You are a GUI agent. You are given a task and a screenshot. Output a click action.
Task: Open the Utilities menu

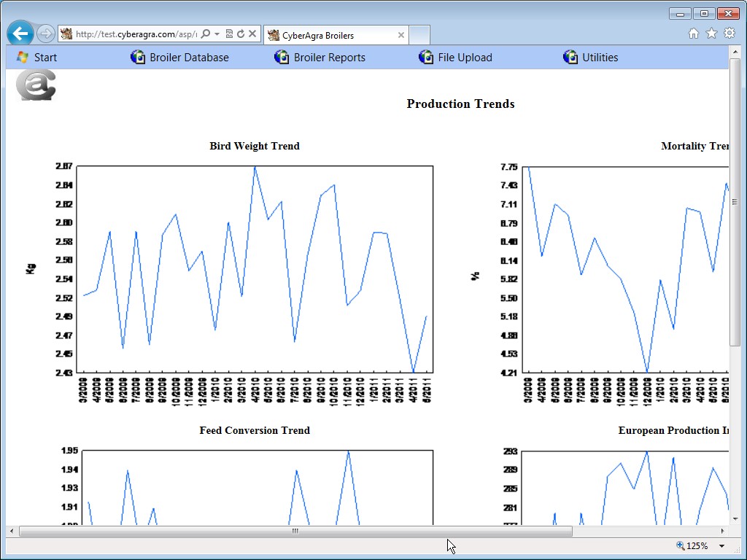point(591,58)
